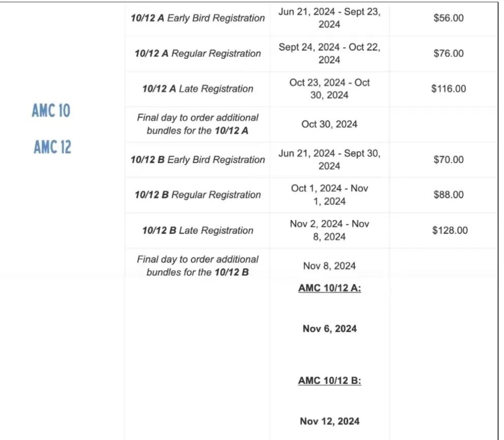Screen dimensions: 504x440
Task: Click the Oct 30, 2024 final day date
Action: pyautogui.click(x=329, y=125)
